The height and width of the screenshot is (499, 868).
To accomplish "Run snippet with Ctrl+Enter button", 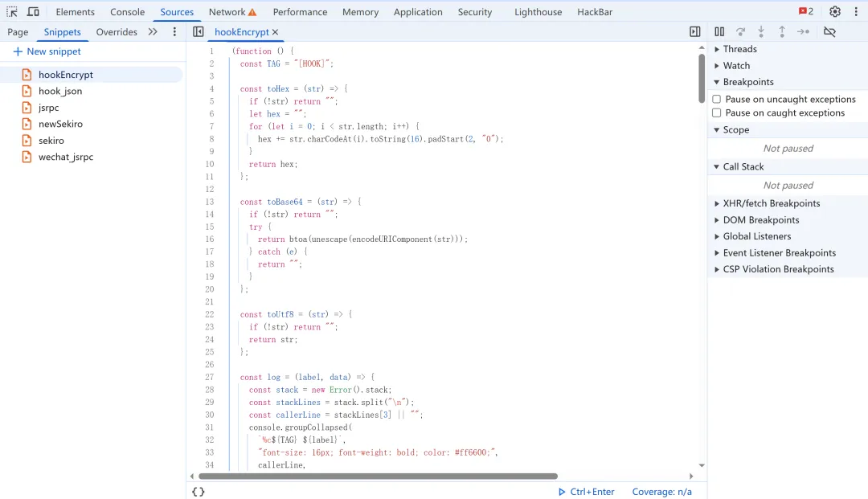I will point(586,491).
